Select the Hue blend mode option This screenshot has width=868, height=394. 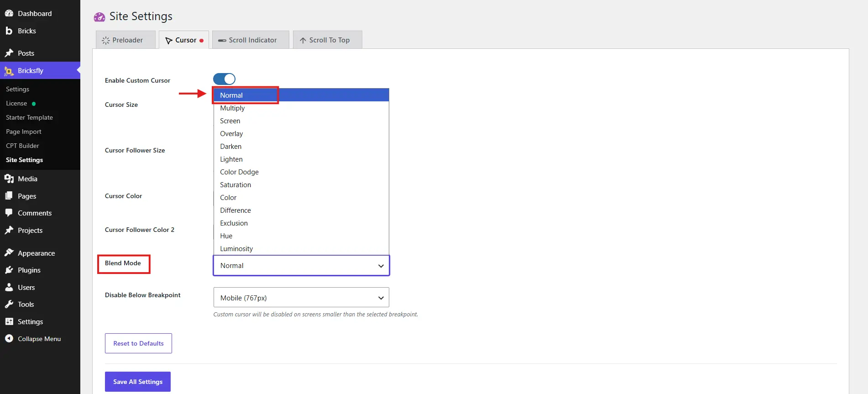pos(301,236)
